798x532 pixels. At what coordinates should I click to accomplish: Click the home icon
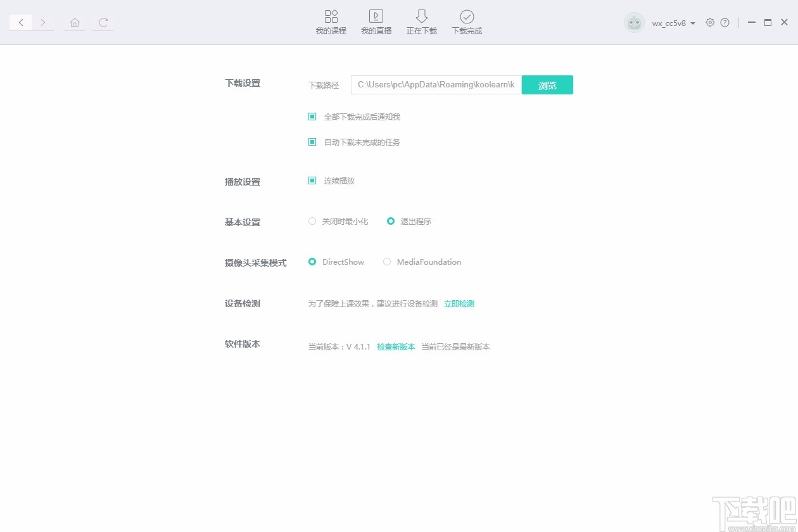coord(74,22)
